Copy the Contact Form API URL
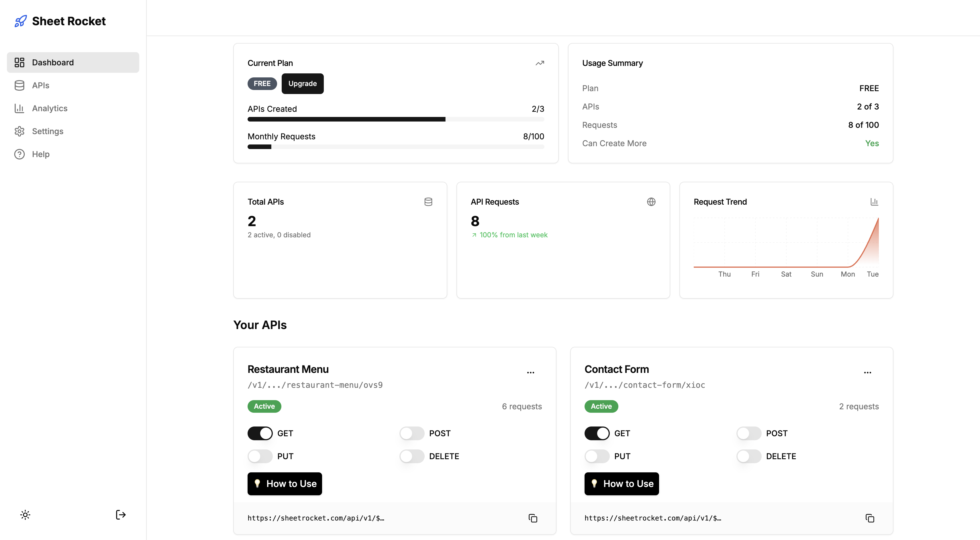 [870, 518]
